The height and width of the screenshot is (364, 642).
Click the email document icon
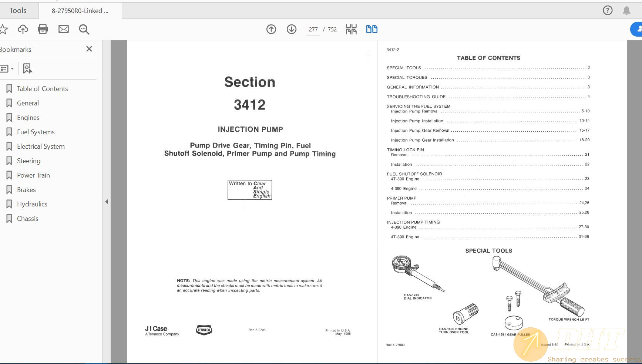click(63, 29)
